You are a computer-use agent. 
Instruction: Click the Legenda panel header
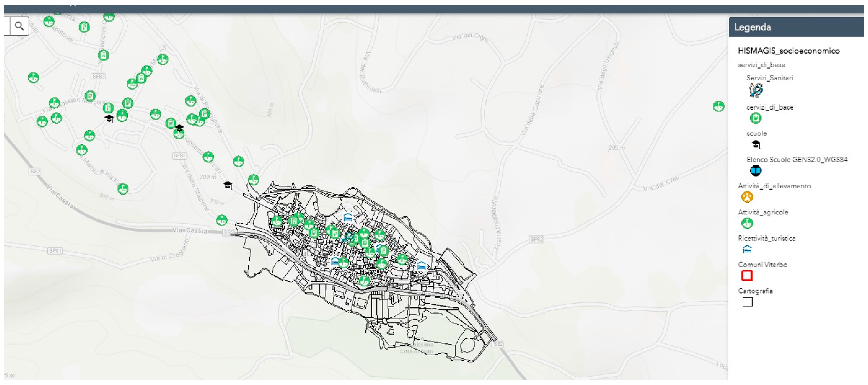tap(796, 27)
